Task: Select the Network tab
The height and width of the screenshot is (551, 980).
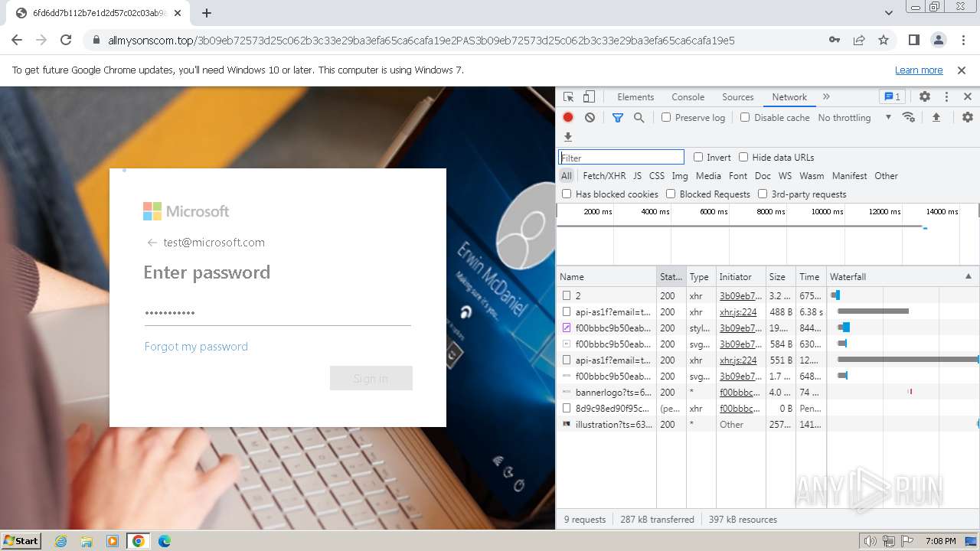Action: [789, 97]
